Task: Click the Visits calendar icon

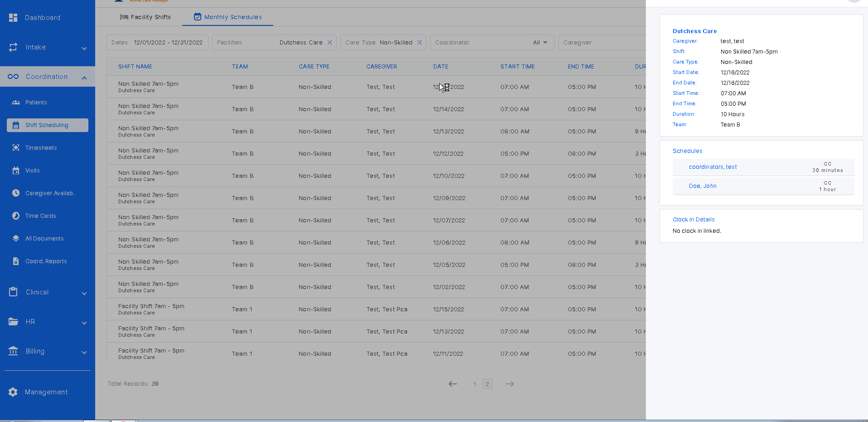Action: point(16,171)
